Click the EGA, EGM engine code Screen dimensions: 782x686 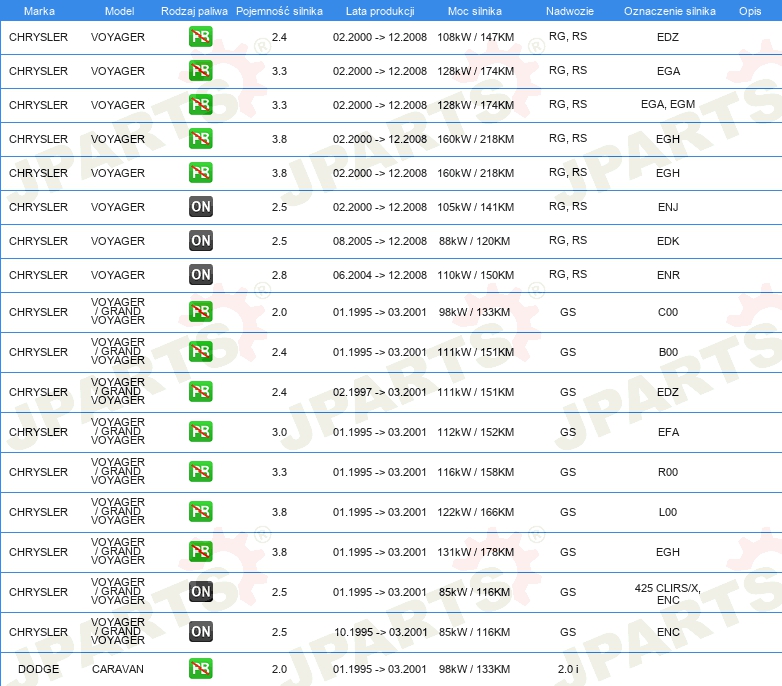click(668, 104)
